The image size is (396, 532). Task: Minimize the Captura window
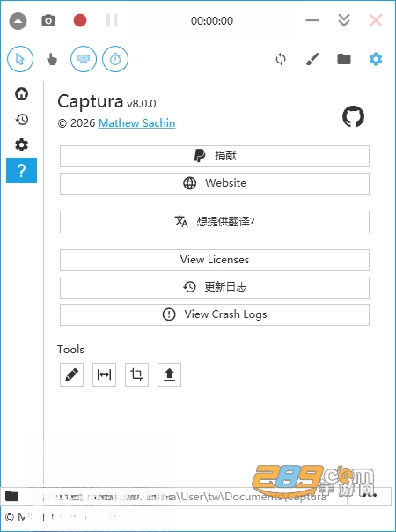pyautogui.click(x=312, y=20)
